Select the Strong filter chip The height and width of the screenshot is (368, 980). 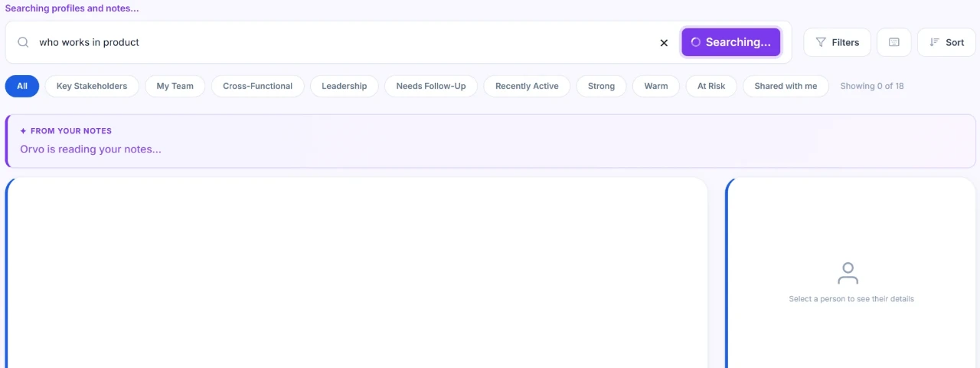pos(601,86)
